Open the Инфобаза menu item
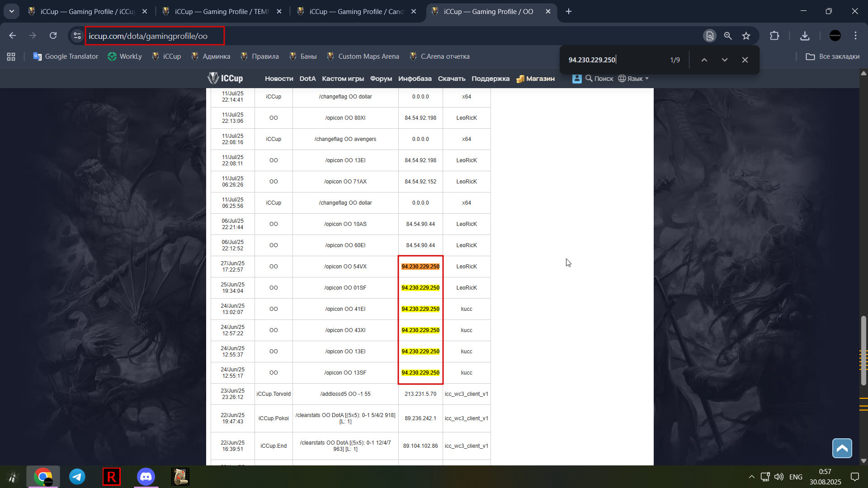This screenshot has height=488, width=868. pos(415,78)
